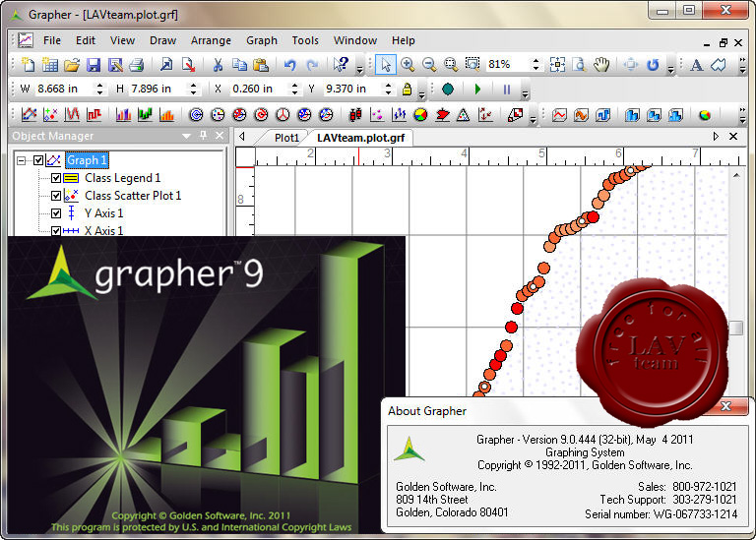Open the File menu
This screenshot has width=756, height=540.
pos(52,40)
